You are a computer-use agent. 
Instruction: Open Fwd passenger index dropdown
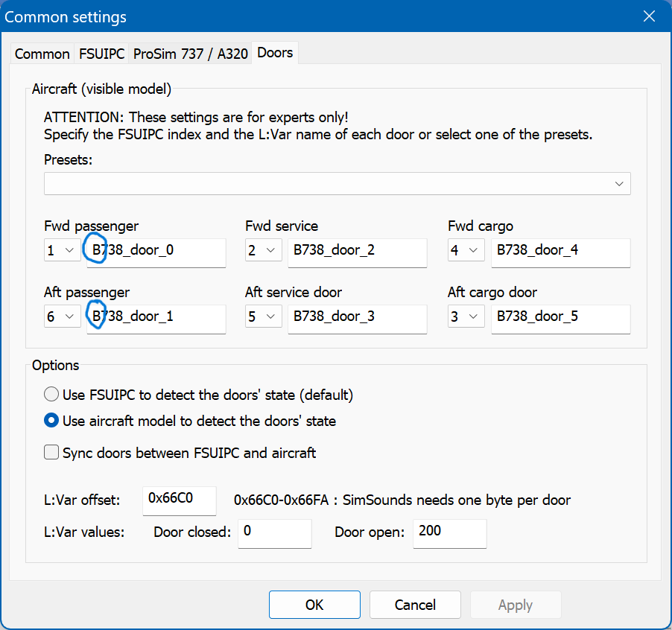point(62,250)
